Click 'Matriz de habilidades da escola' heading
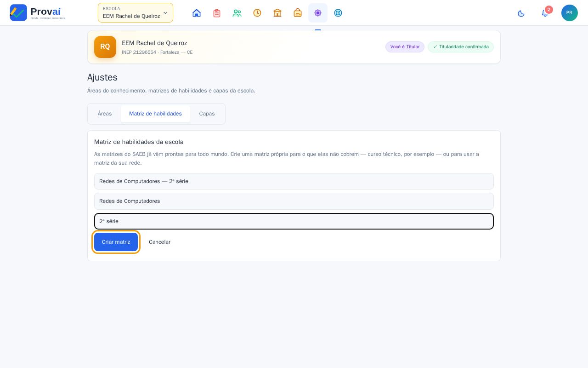588x368 pixels. (x=139, y=142)
